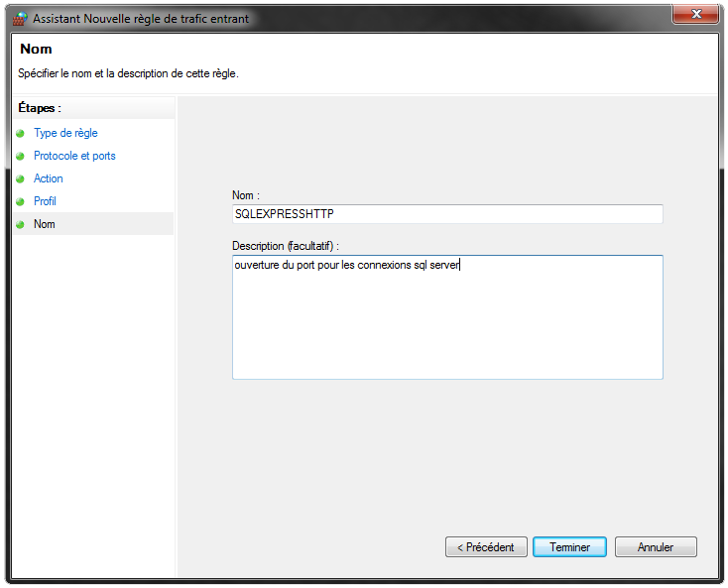Click inside the Description text area
This screenshot has height=588, width=728.
(447, 317)
